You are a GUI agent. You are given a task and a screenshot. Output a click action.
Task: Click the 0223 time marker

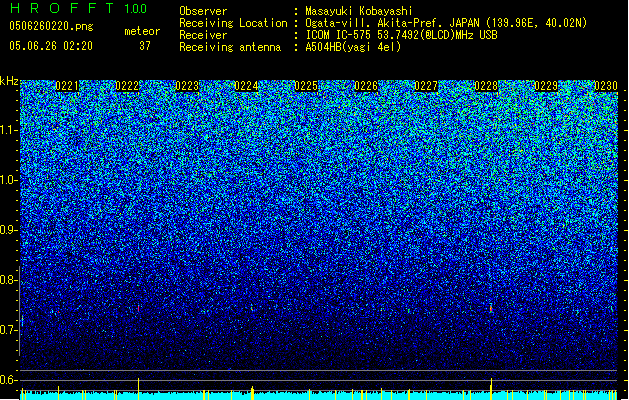click(x=187, y=86)
